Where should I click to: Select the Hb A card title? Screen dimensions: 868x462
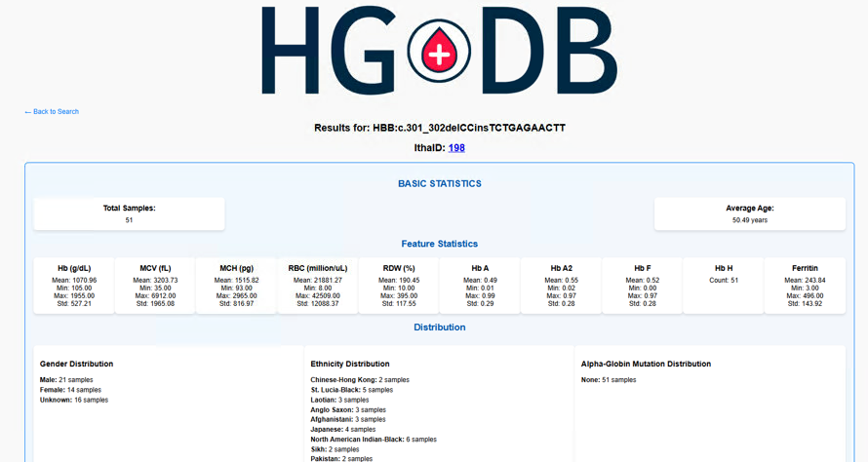(480, 268)
